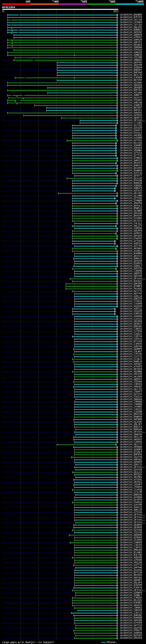Click the purple ~60% identity legend segment
Viewport: 146px width, 644px height.
pyautogui.click(x=73, y=4)
